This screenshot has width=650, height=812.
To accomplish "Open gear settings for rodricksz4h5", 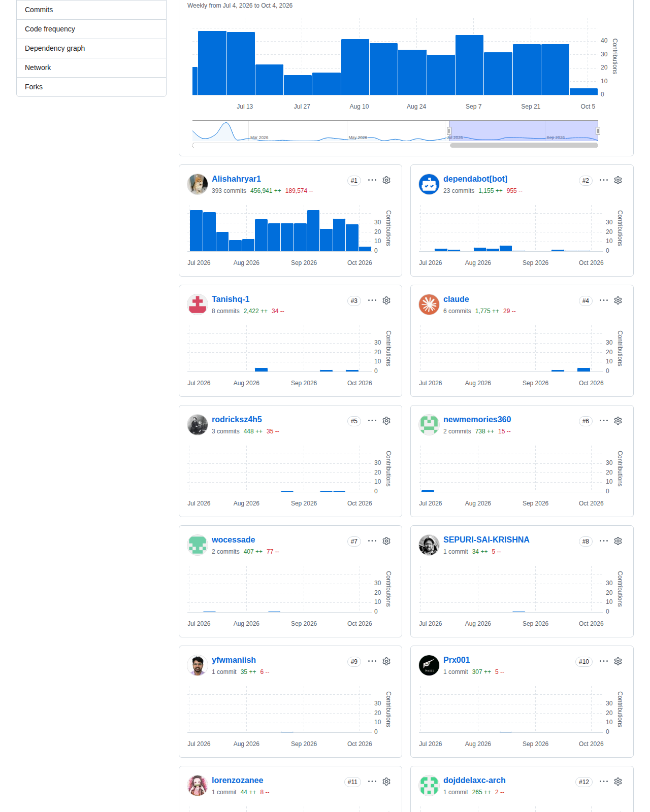I will pyautogui.click(x=386, y=421).
